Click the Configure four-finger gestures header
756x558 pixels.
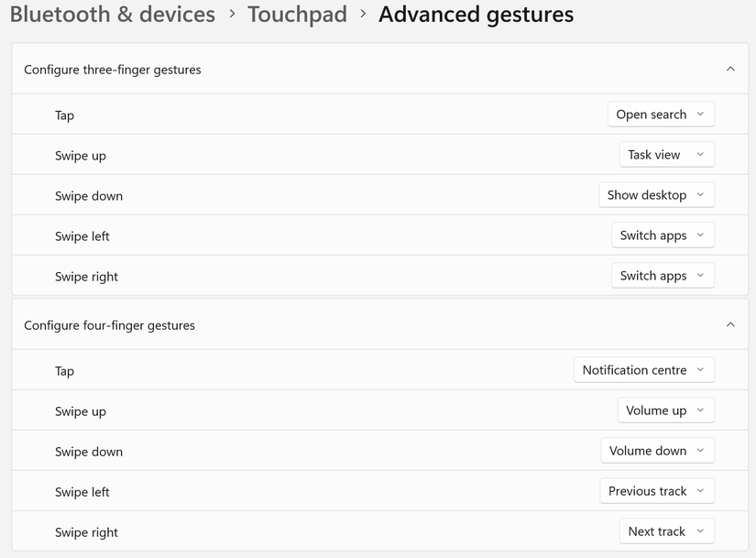(109, 325)
